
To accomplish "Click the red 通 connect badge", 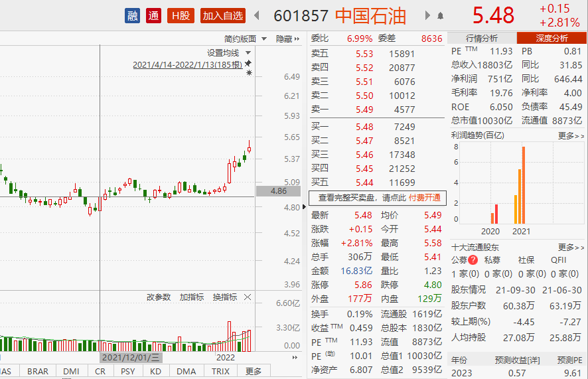I will pos(153,16).
